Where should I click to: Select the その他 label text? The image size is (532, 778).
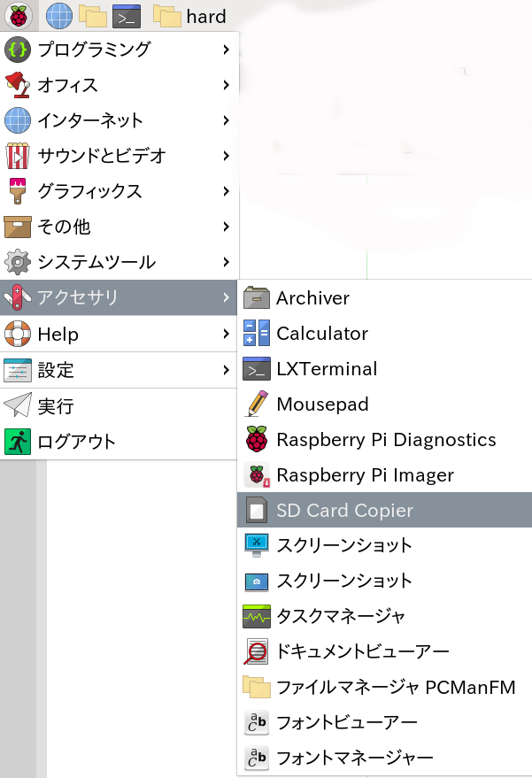click(64, 227)
